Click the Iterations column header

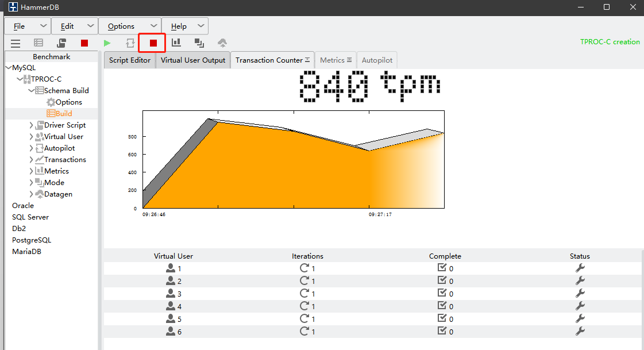307,256
